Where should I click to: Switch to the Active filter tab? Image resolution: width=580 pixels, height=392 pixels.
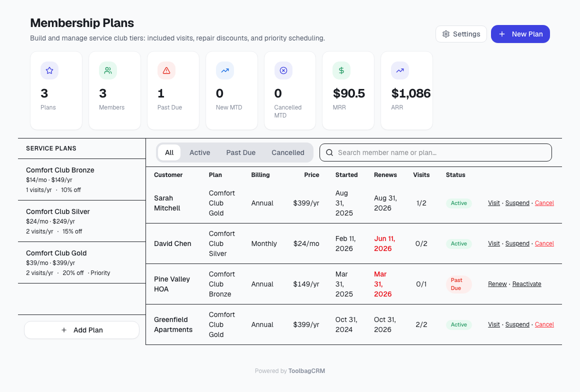coord(199,152)
